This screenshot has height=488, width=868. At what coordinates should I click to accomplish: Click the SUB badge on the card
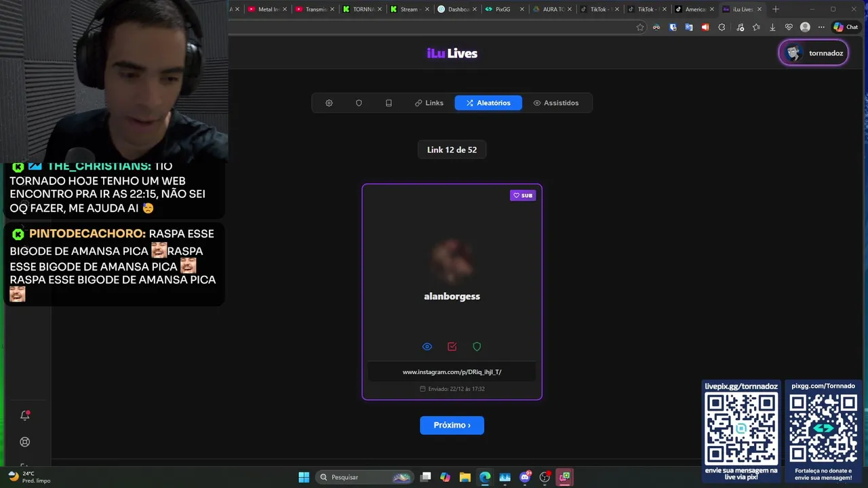click(x=523, y=195)
